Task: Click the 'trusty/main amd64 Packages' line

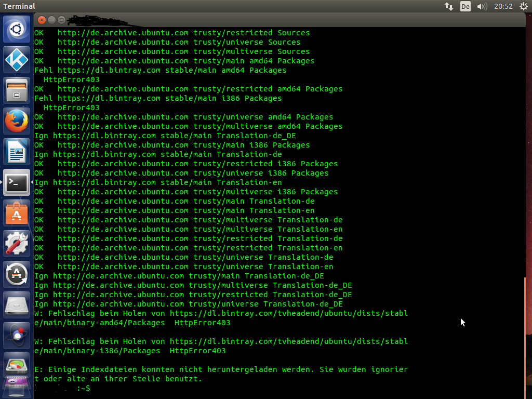Action: [175, 61]
